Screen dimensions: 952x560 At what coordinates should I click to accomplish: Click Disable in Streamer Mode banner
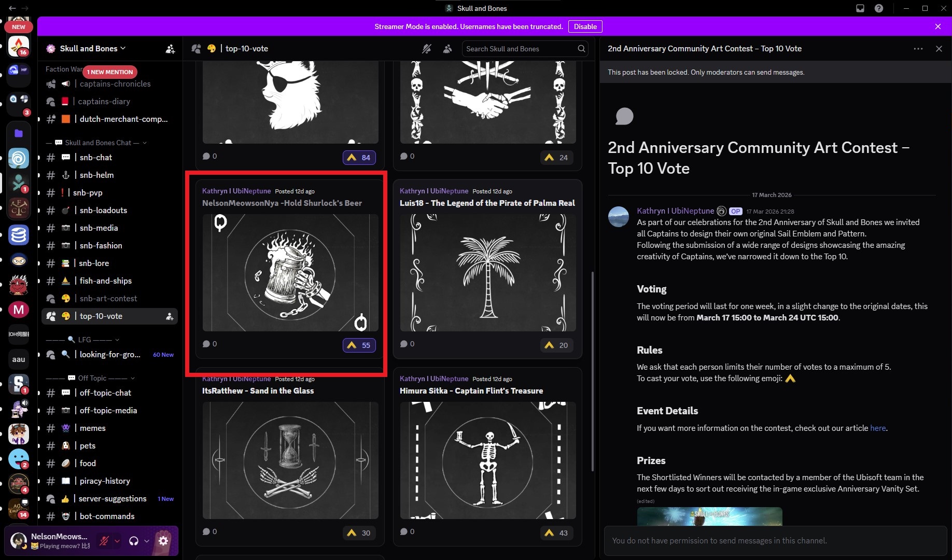(585, 26)
